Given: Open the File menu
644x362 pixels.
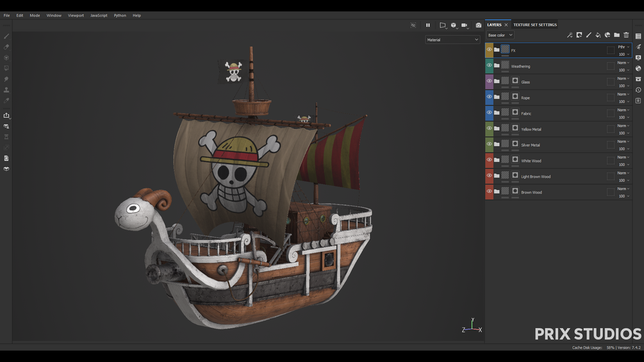Looking at the screenshot, I should point(6,15).
